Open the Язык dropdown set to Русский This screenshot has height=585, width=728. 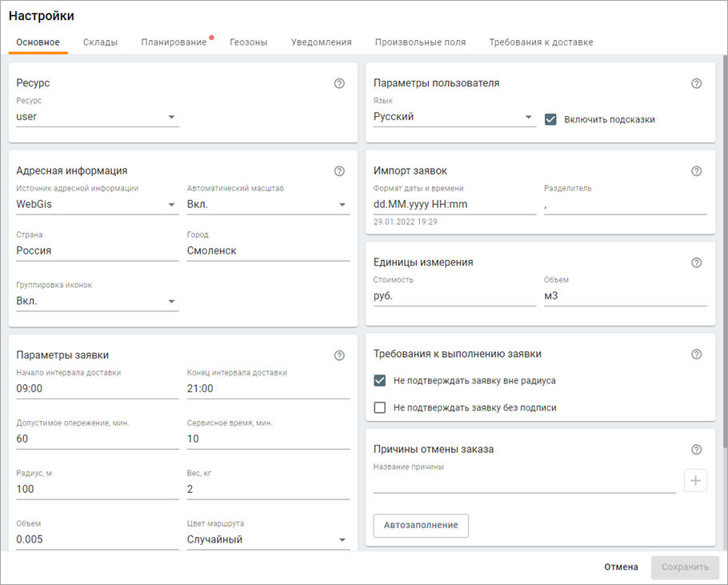coord(454,117)
